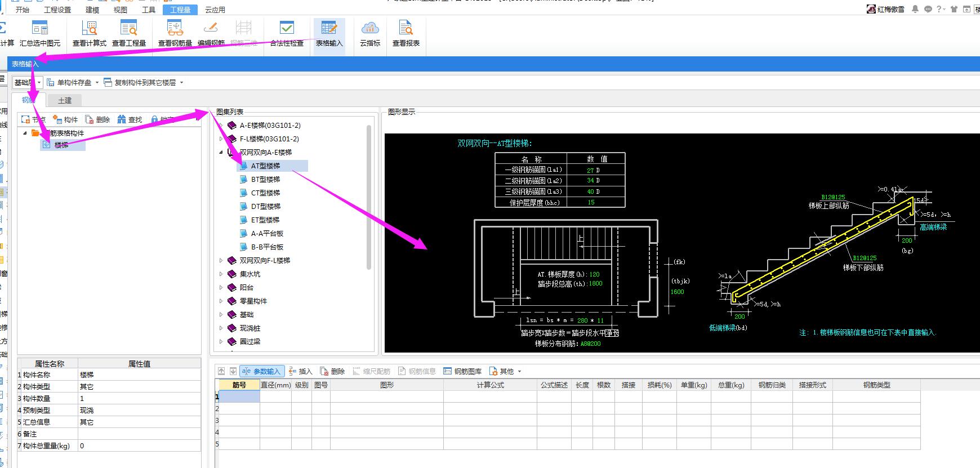Expand the 集水坑 atlas node
Image resolution: width=980 pixels, height=468 pixels.
(x=221, y=274)
